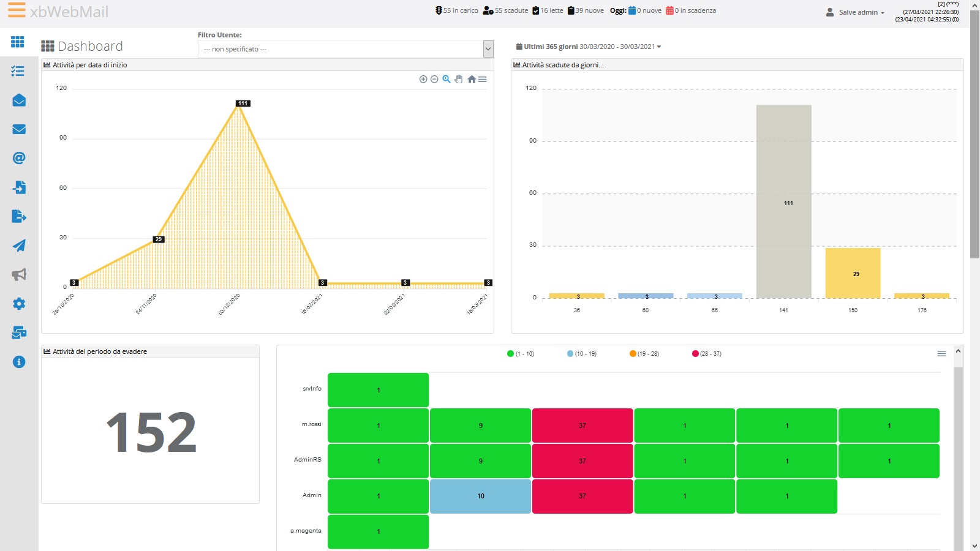Open the 'Ultimi 365 giorni' date range picker

[588, 47]
